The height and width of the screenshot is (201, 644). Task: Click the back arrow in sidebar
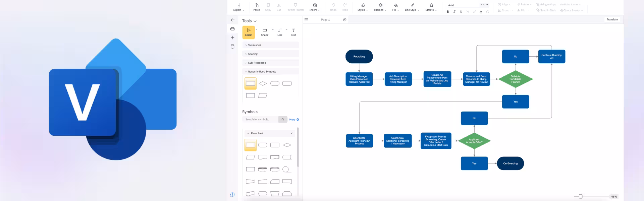[x=232, y=20]
